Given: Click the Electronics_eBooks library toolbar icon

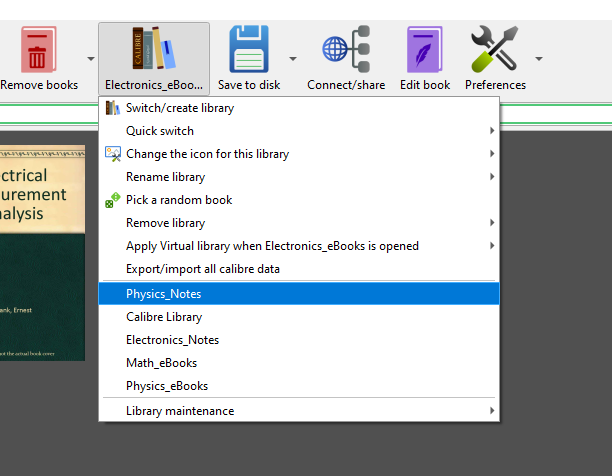Looking at the screenshot, I should tap(154, 48).
